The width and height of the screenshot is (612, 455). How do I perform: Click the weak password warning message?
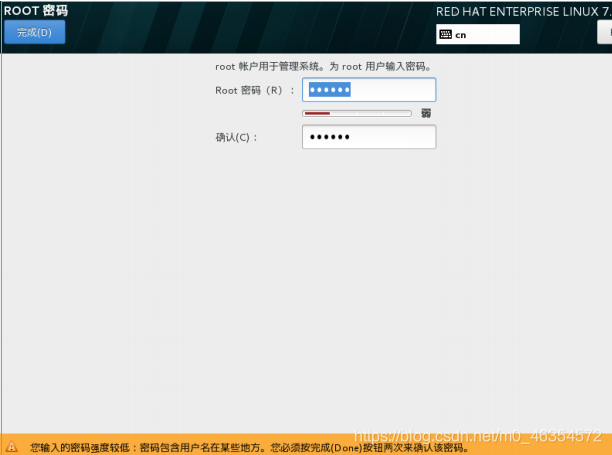pos(250,447)
